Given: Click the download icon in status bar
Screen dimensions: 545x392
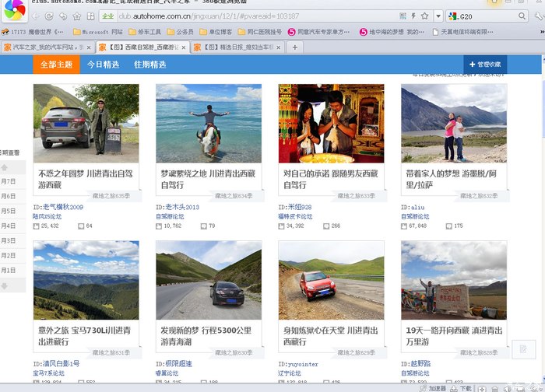Looking at the screenshot, I should point(453,387).
